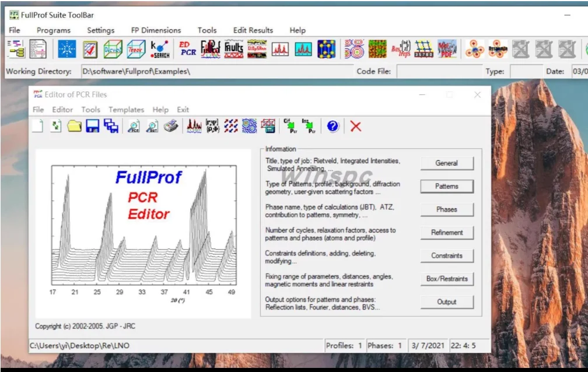Viewport: 588px width, 372px height.
Task: Click the Working Directory path field
Action: click(x=217, y=71)
